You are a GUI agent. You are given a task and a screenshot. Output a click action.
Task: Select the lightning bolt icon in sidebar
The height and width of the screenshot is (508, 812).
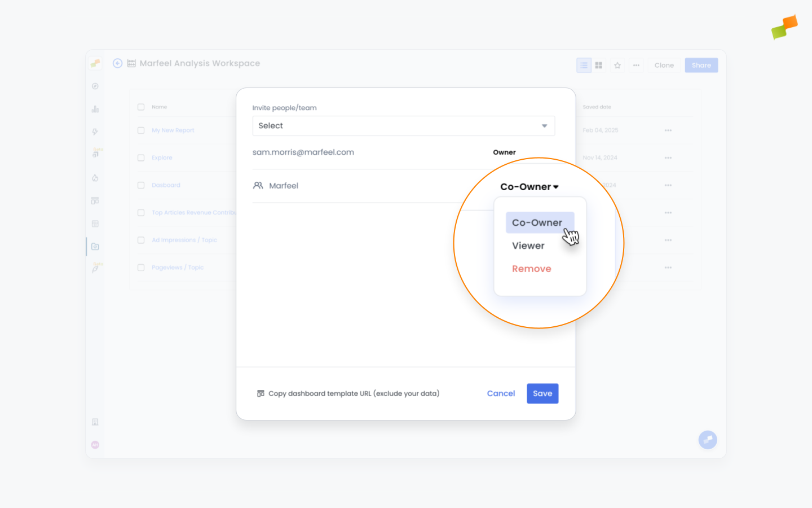[x=95, y=131]
